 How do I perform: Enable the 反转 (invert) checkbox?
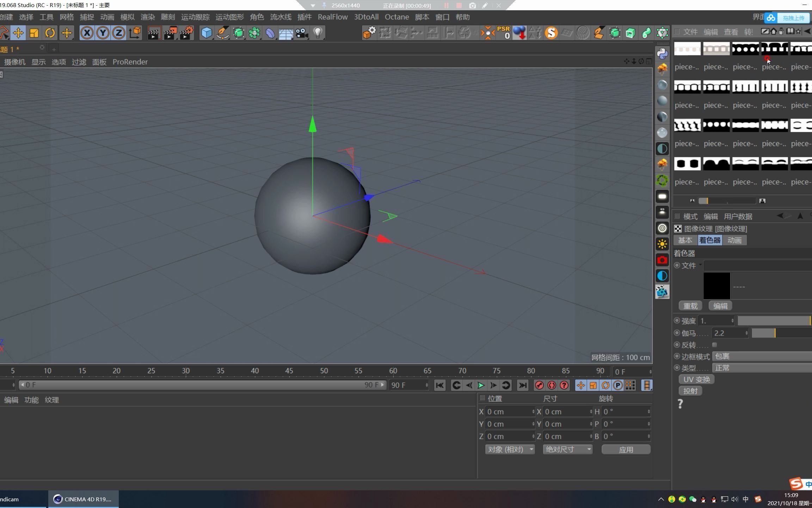point(714,345)
